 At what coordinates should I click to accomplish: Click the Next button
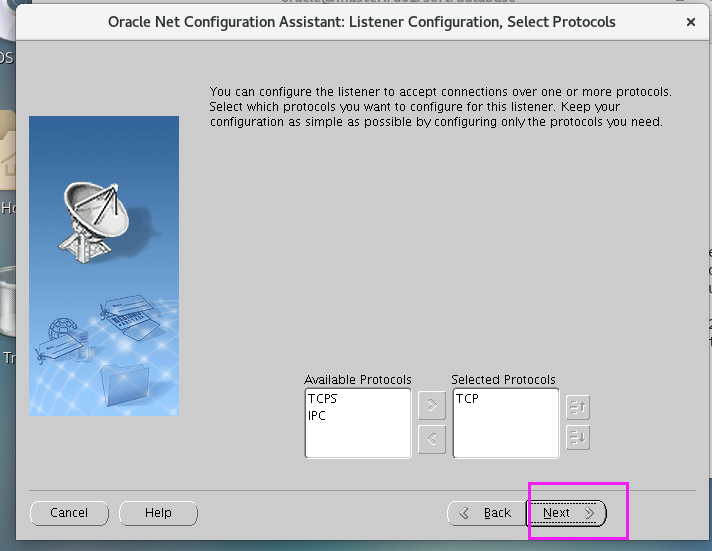point(567,513)
